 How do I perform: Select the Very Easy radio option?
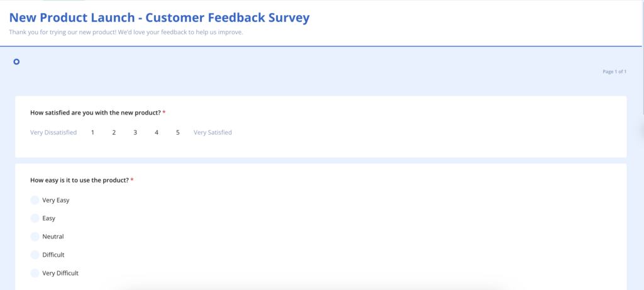[35, 200]
